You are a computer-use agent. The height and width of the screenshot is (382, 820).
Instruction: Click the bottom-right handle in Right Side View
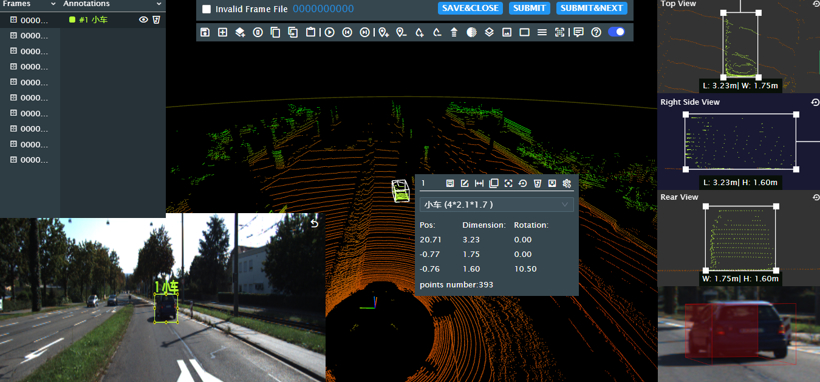coord(796,169)
